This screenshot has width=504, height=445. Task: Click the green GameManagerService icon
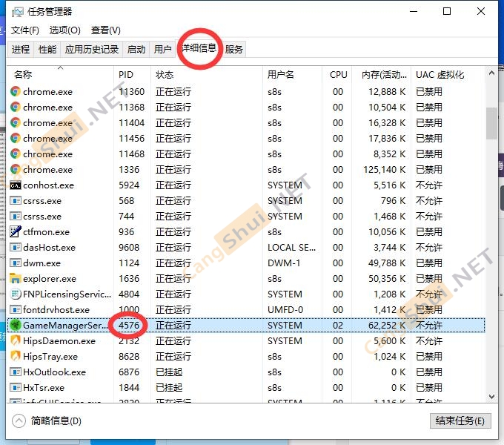(16, 325)
